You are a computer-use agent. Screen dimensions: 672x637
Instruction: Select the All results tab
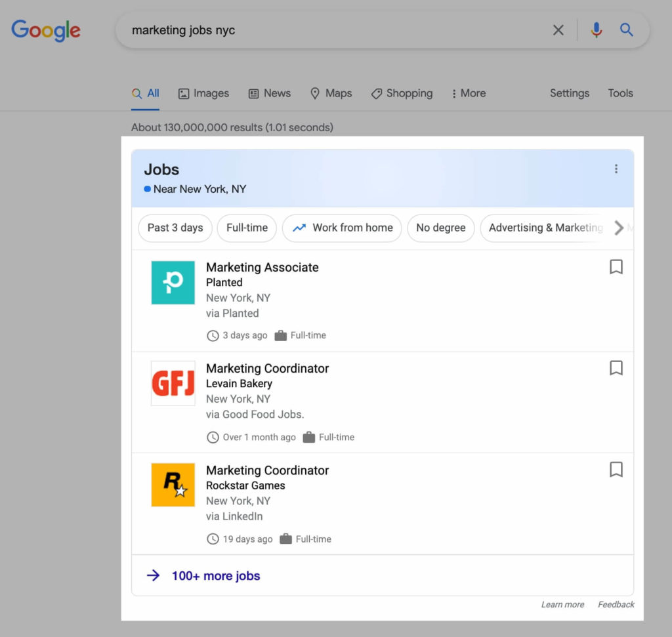[145, 93]
